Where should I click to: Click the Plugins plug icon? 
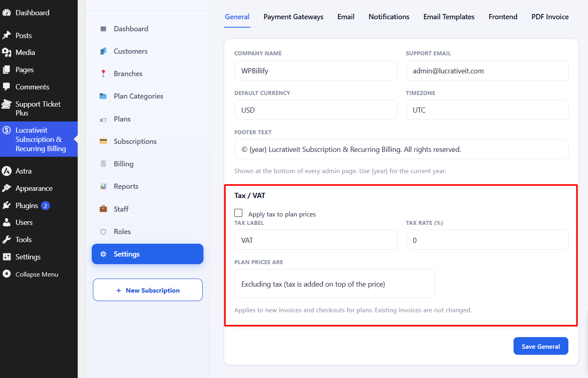pyautogui.click(x=7, y=206)
